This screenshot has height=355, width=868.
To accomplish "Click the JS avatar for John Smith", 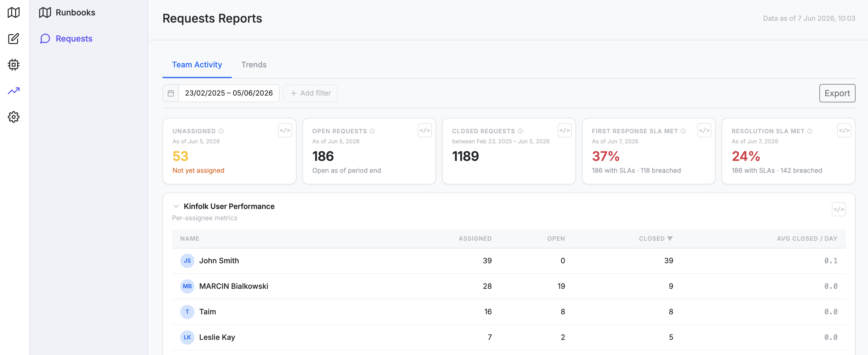I will (187, 261).
